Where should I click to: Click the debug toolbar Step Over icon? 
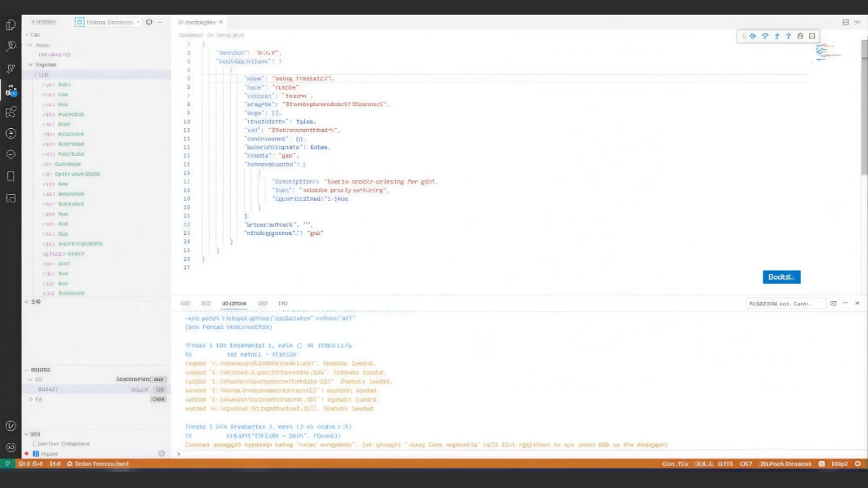pyautogui.click(x=765, y=36)
